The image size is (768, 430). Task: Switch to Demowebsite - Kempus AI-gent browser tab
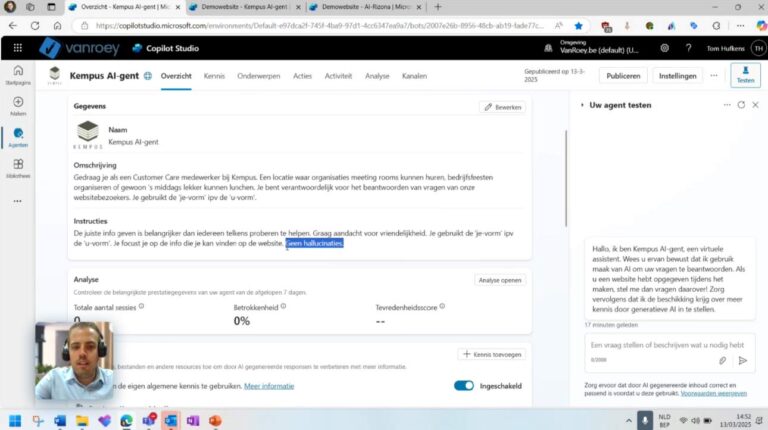coord(244,7)
